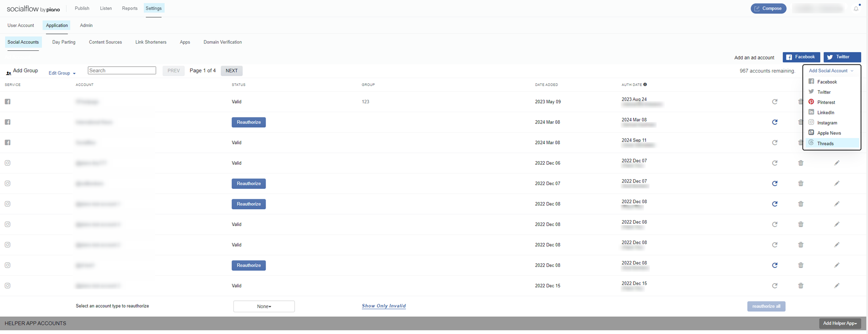Collapse the Add Social Account dropdown
The width and height of the screenshot is (868, 334).
coord(832,71)
